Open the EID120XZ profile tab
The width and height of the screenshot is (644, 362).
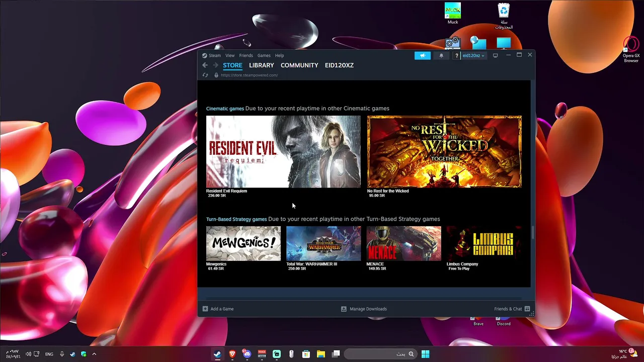click(339, 65)
